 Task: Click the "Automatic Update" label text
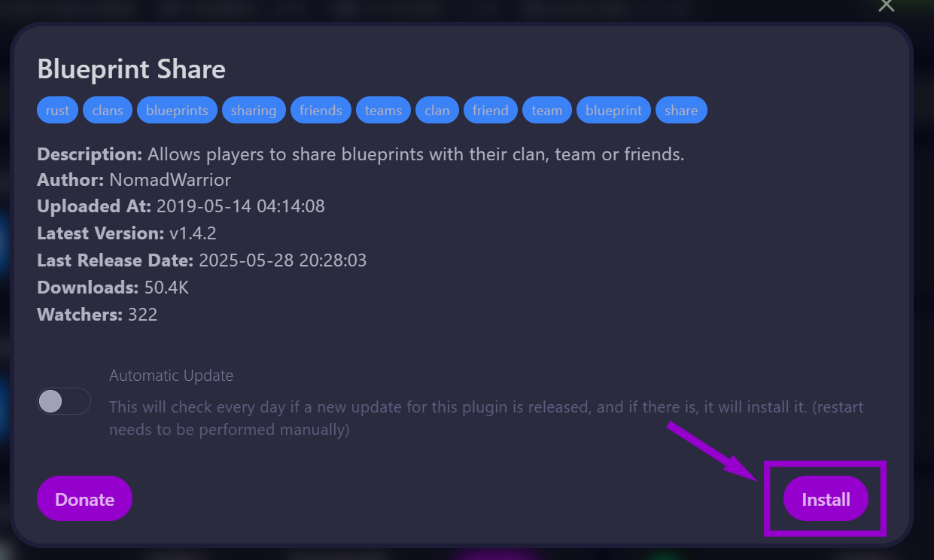click(171, 375)
